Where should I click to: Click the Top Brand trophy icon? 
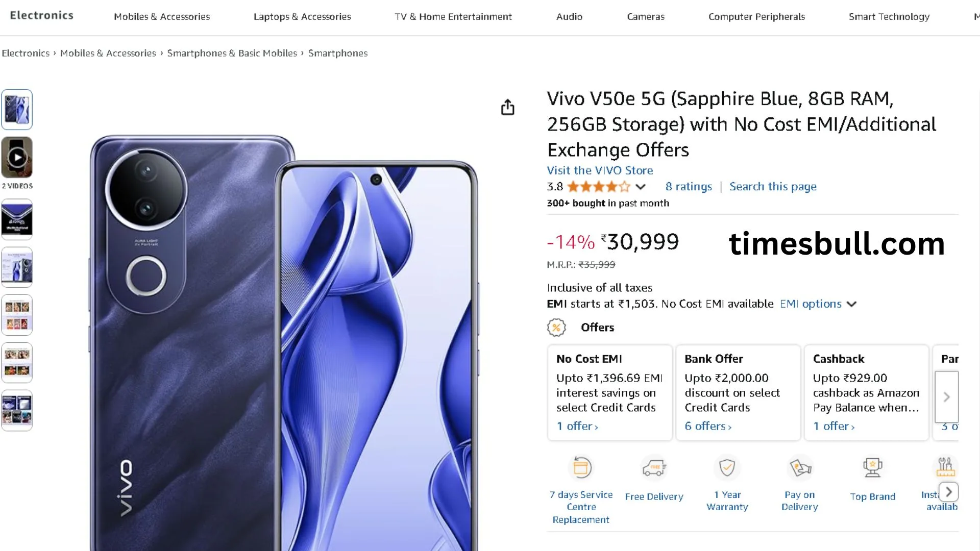[872, 467]
